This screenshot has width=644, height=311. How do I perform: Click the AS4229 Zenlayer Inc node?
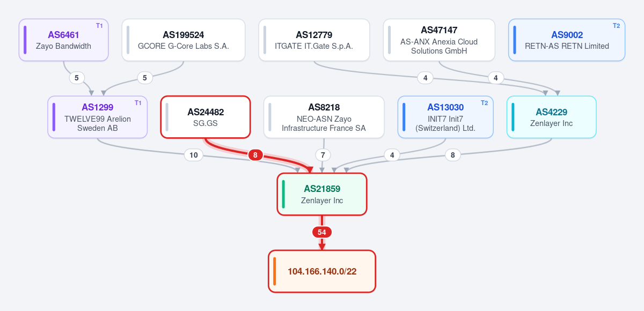pyautogui.click(x=552, y=117)
